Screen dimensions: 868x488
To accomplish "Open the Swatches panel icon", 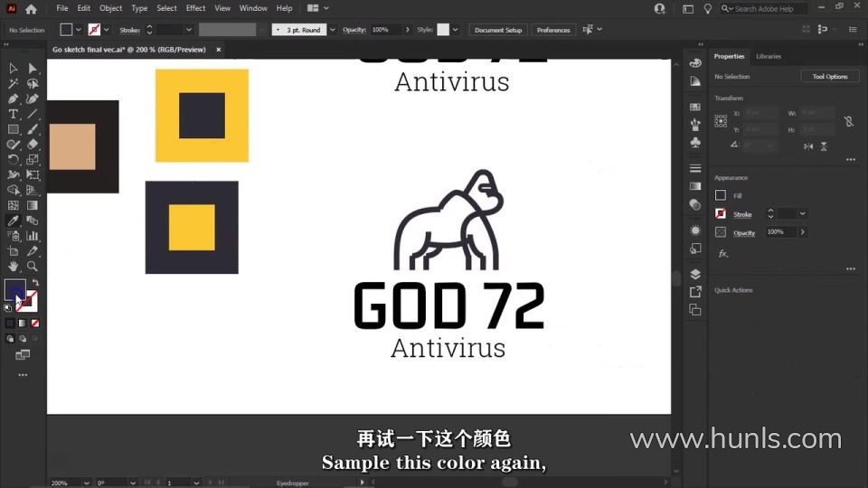I will pyautogui.click(x=695, y=107).
